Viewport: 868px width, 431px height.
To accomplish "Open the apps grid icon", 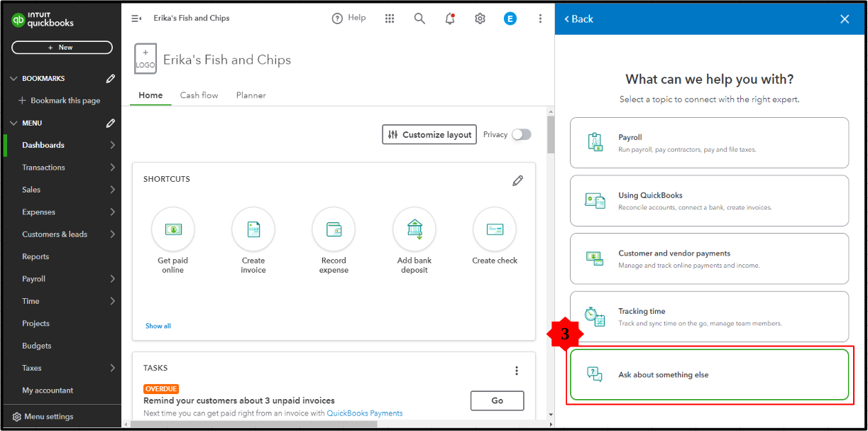I will pyautogui.click(x=390, y=18).
